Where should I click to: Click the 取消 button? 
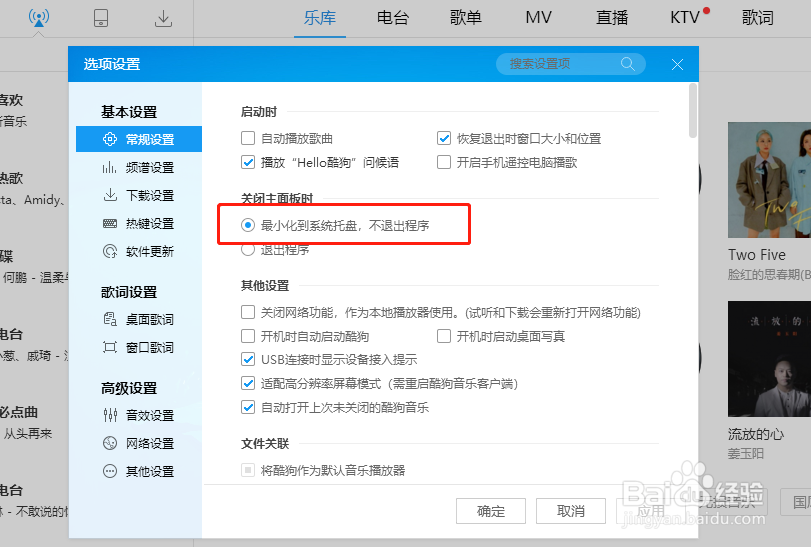(570, 511)
